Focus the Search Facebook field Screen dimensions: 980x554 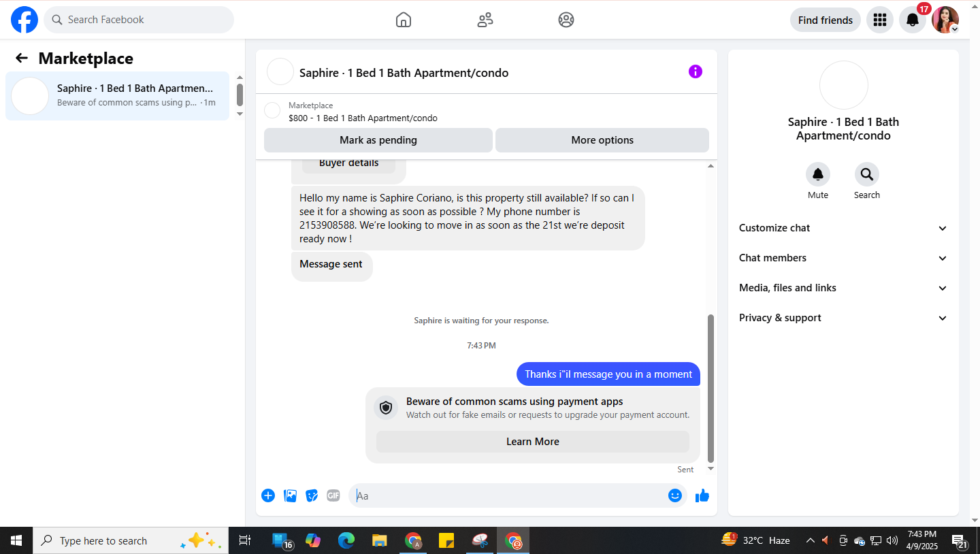point(139,20)
